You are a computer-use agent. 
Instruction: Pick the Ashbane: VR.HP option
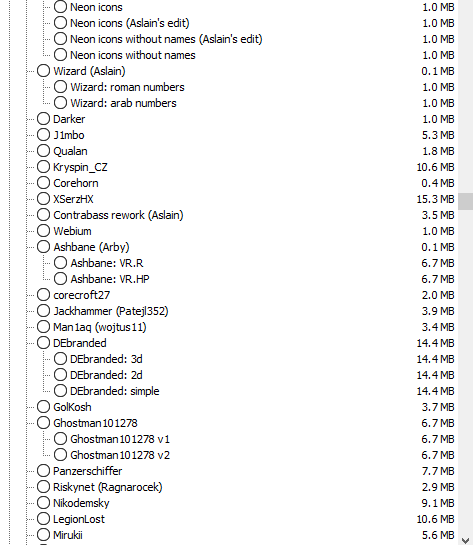(60, 279)
